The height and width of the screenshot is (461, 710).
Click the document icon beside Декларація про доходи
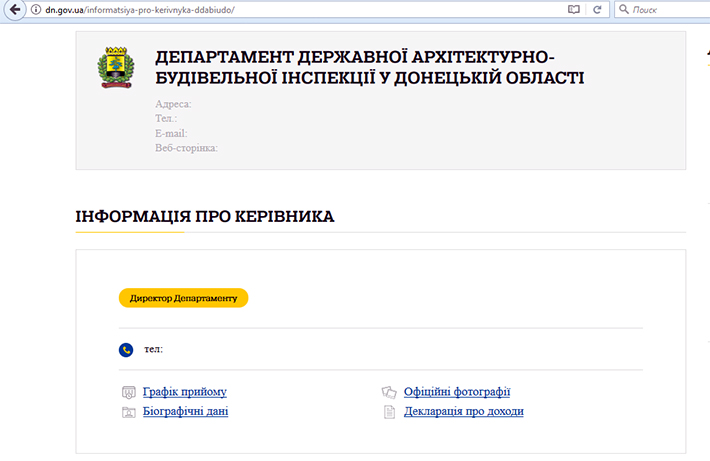389,412
